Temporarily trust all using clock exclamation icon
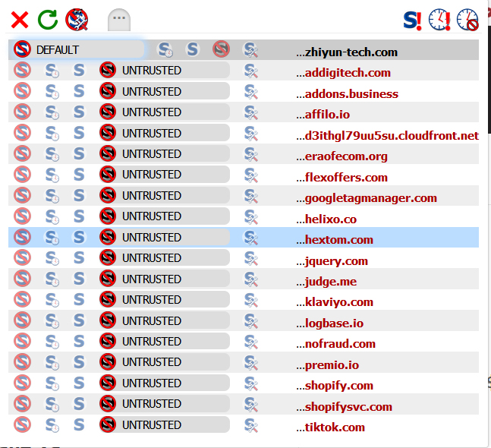 pos(439,20)
